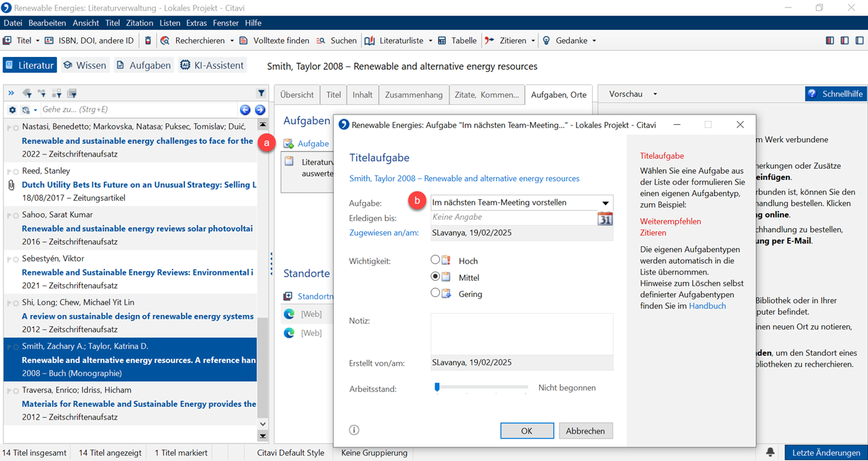Expand the Aufgabe combo box dropdown
Viewport: 868px width, 461px height.
click(x=605, y=203)
